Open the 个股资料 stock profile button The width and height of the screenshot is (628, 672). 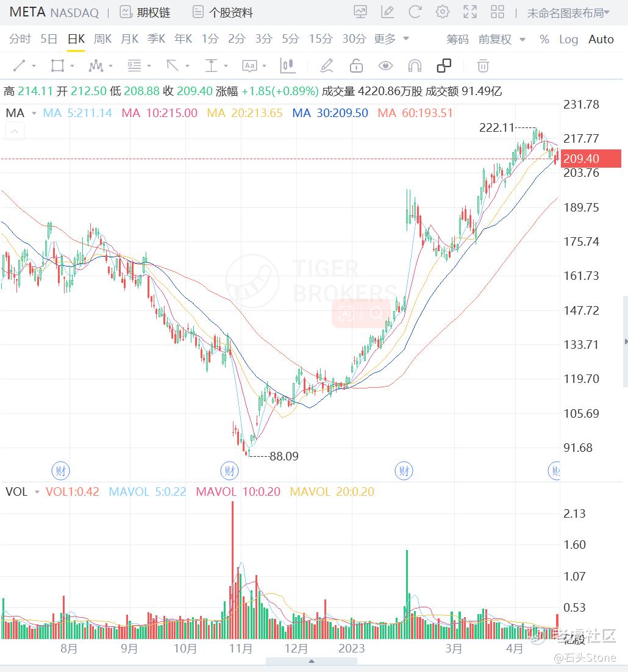tap(223, 12)
